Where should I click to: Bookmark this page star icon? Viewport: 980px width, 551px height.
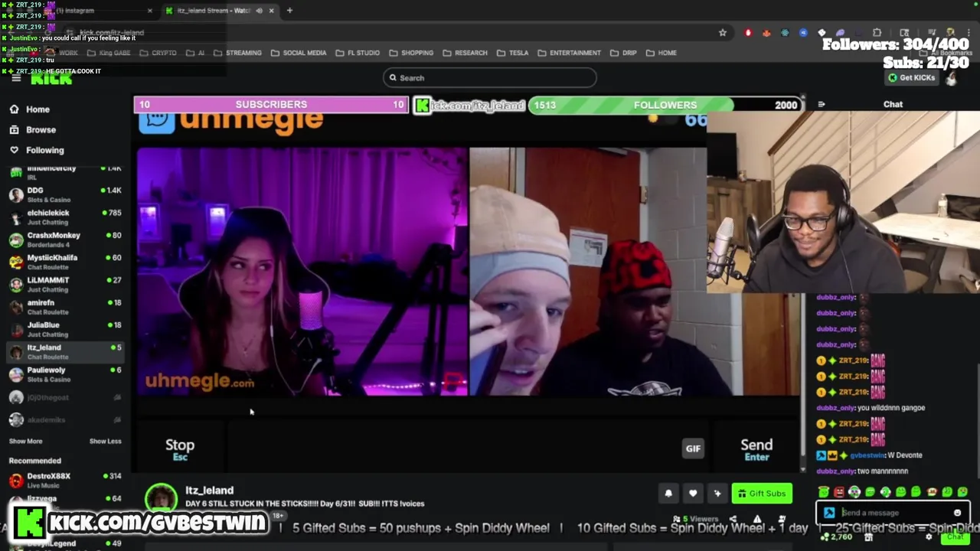tap(722, 33)
